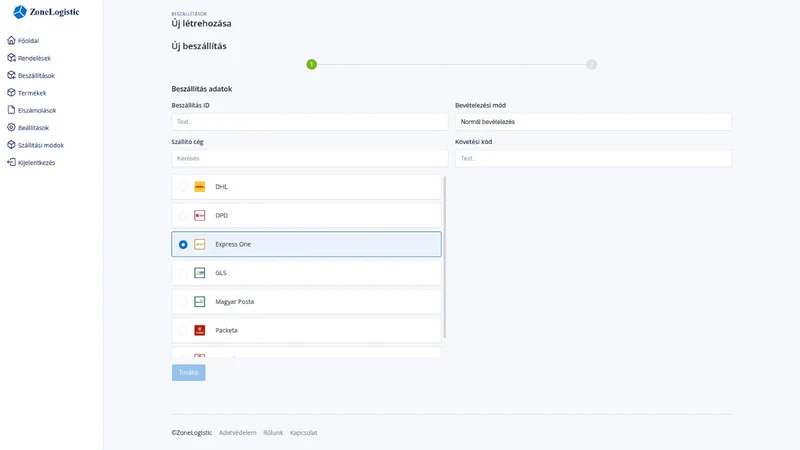Click the Rendelések sidebar icon
The image size is (800, 450).
(11, 58)
